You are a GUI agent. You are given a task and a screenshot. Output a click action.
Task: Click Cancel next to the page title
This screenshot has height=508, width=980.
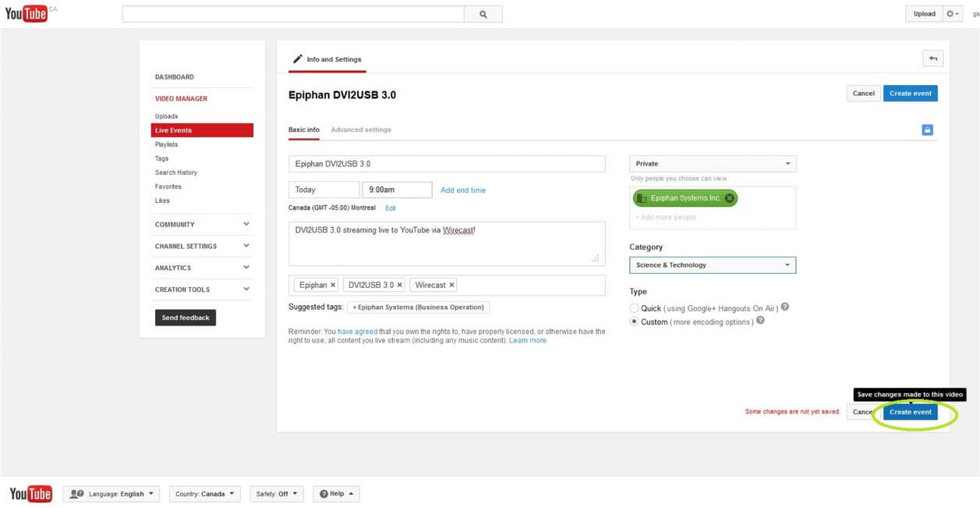[x=864, y=94]
